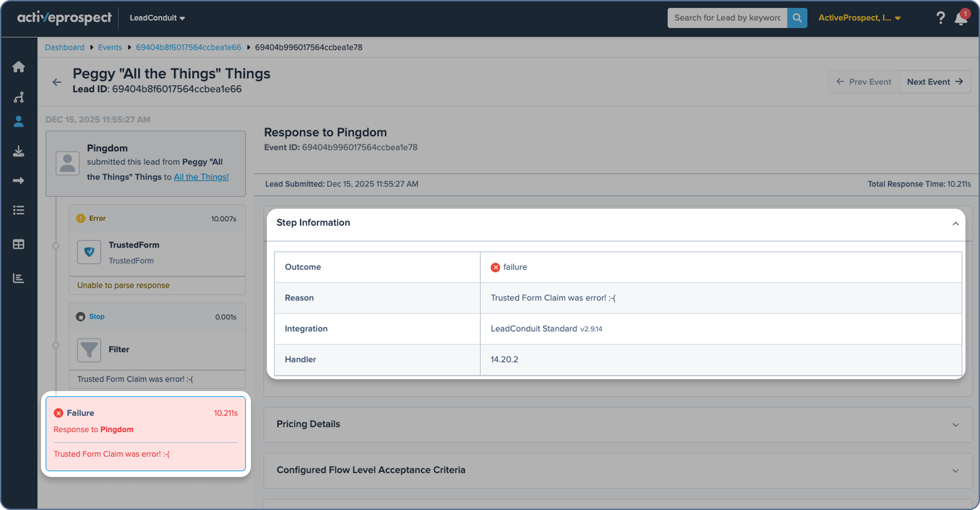Click the Pingdom avatar icon
The width and height of the screenshot is (980, 510).
coord(67,163)
